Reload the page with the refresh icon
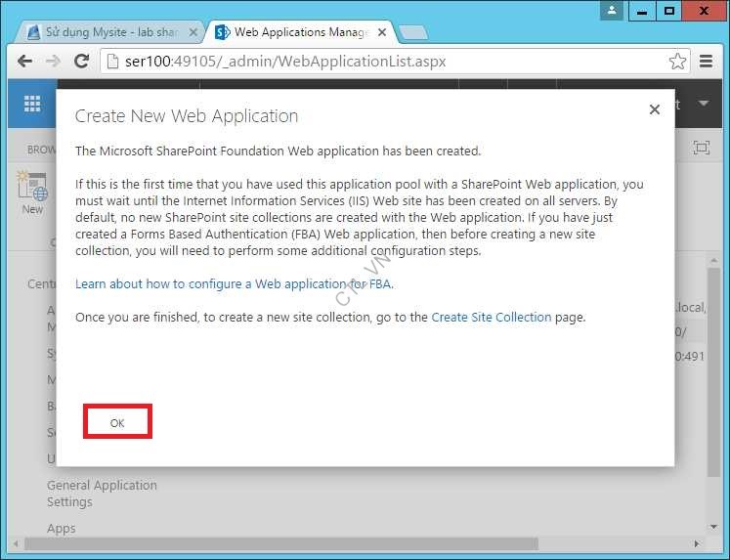This screenshot has height=560, width=730. [x=82, y=61]
